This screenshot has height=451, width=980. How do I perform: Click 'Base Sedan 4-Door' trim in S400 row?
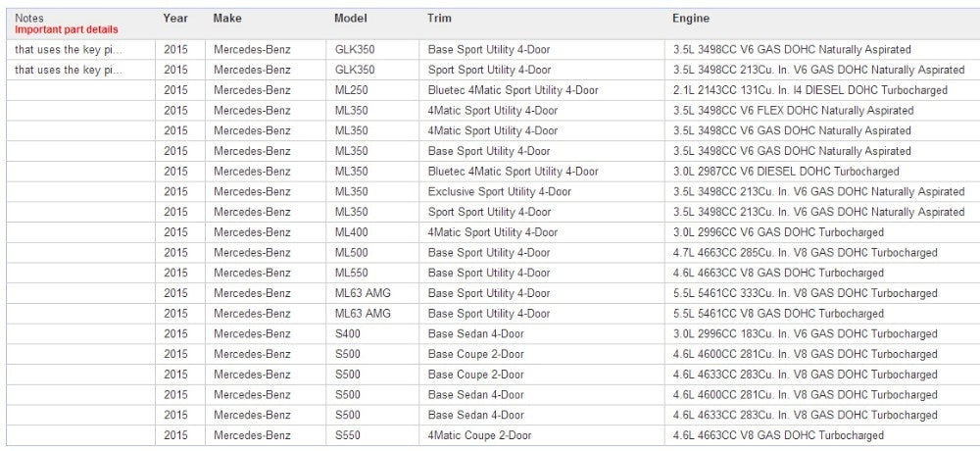coord(475,334)
